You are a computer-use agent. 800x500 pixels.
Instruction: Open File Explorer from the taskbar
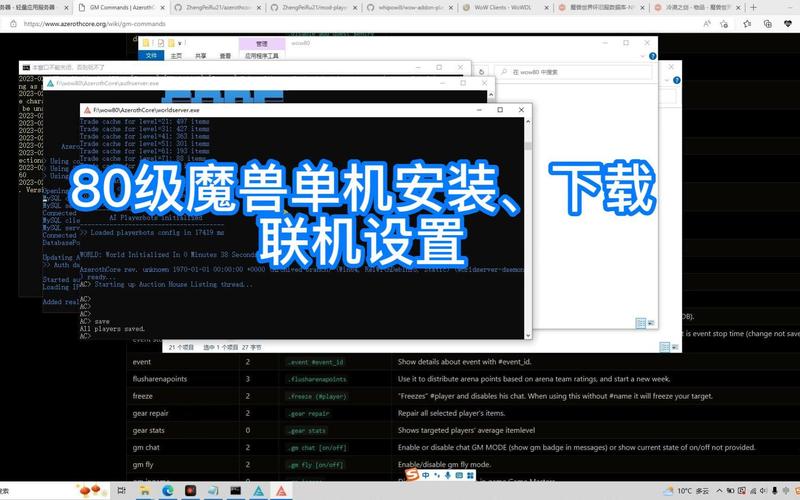145,491
